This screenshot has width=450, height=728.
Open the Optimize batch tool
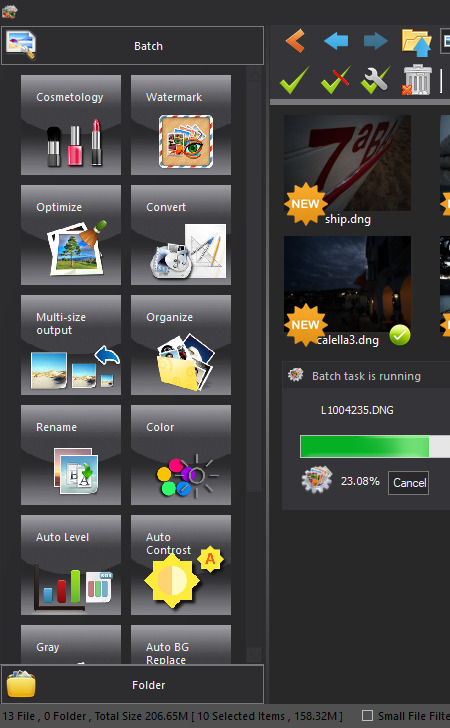[x=71, y=235]
